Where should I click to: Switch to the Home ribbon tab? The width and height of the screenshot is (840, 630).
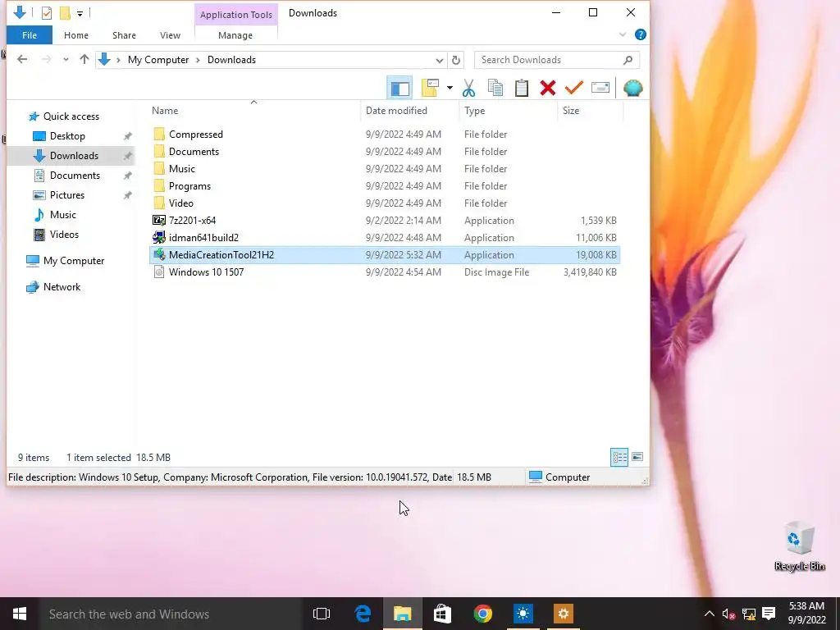click(76, 35)
